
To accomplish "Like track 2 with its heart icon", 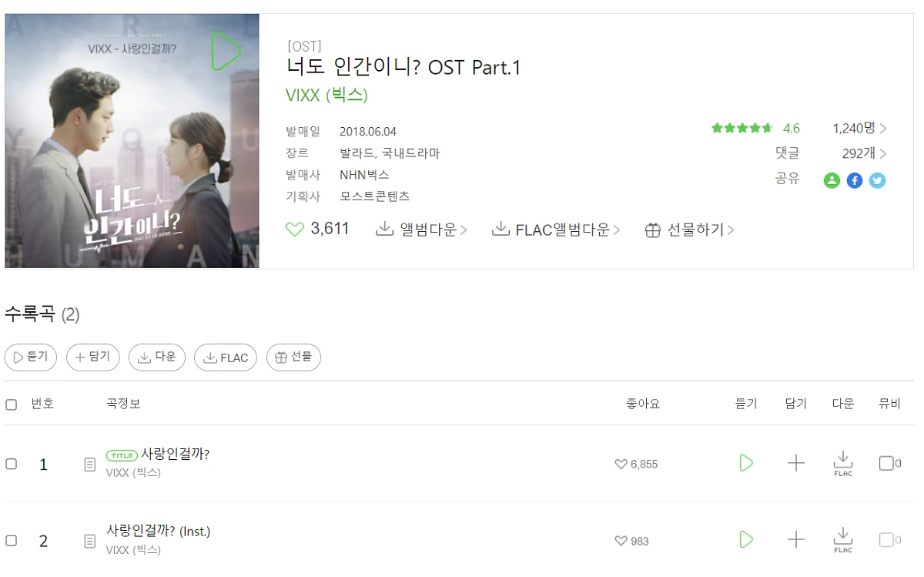I will point(621,541).
